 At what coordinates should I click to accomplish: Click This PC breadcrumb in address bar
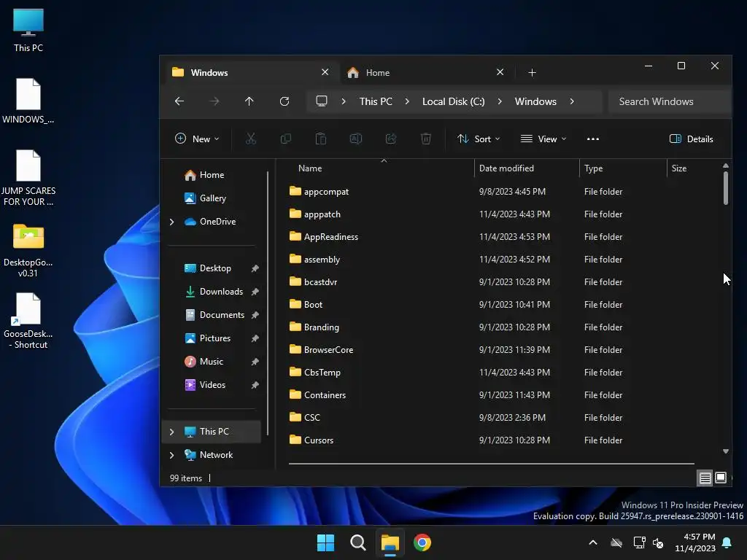tap(376, 101)
